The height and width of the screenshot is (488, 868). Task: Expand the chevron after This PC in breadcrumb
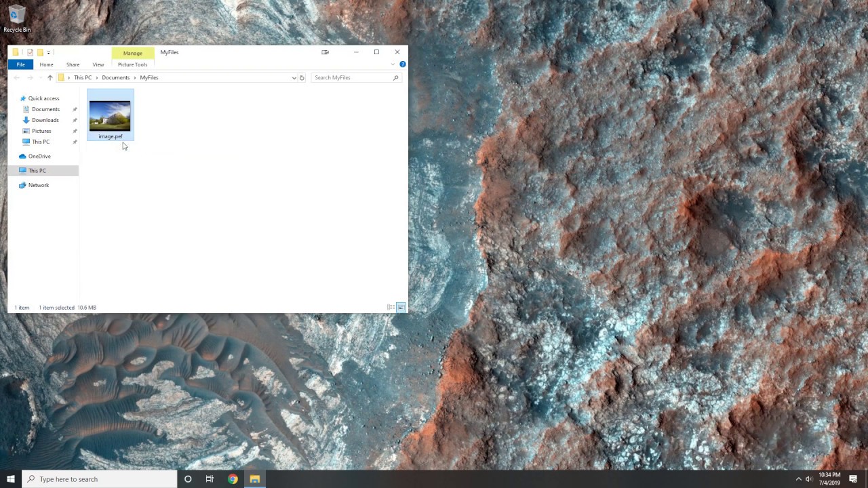tap(97, 78)
